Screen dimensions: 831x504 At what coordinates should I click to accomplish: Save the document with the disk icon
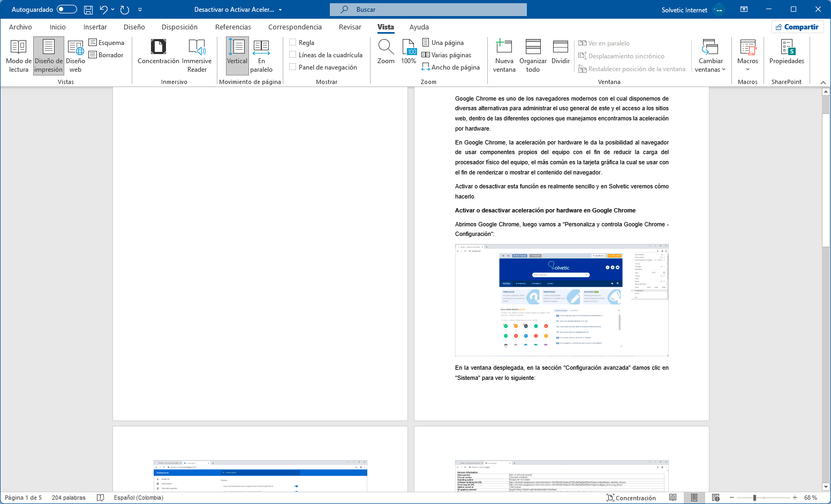click(x=88, y=10)
